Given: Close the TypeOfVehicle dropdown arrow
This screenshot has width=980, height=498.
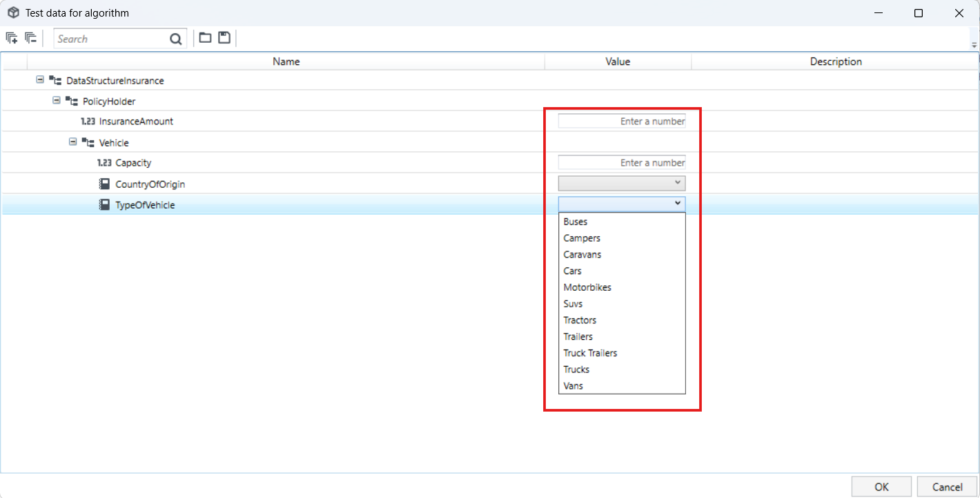Looking at the screenshot, I should (678, 203).
